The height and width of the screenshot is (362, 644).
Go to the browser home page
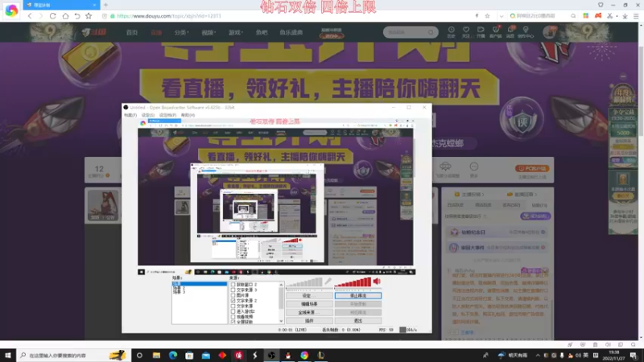(65, 16)
